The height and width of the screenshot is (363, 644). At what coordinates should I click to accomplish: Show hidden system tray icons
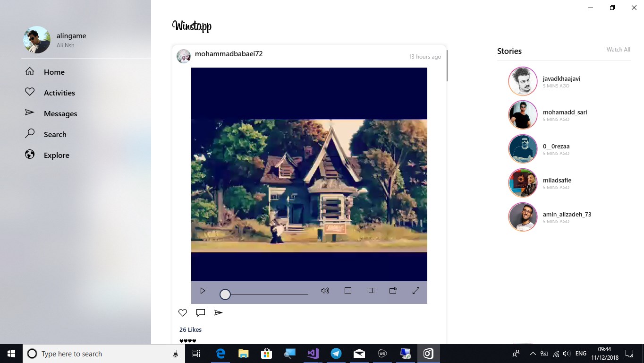pos(533,354)
